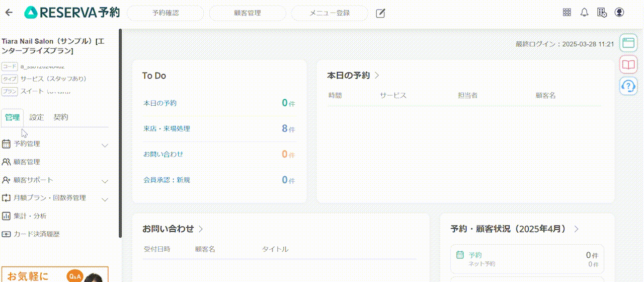Click the building settings icon in header

click(602, 13)
